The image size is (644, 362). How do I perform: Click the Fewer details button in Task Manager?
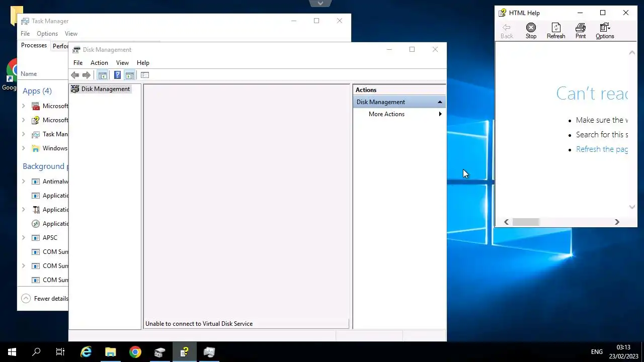pos(44,299)
